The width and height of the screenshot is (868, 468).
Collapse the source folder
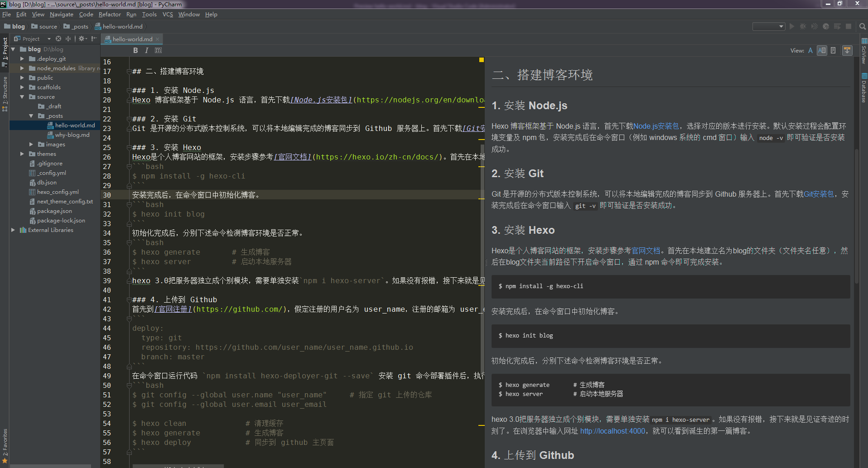pyautogui.click(x=22, y=96)
